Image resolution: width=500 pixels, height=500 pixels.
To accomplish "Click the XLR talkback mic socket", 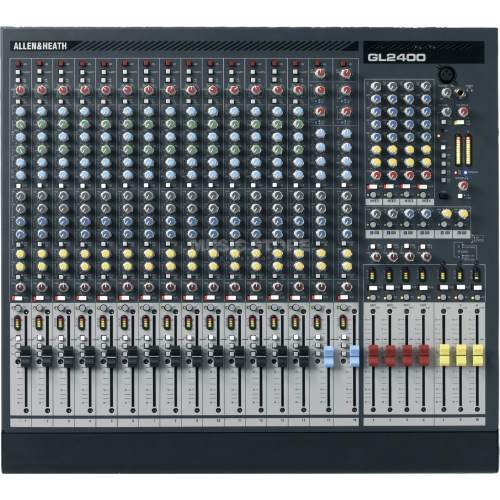I will [446, 74].
